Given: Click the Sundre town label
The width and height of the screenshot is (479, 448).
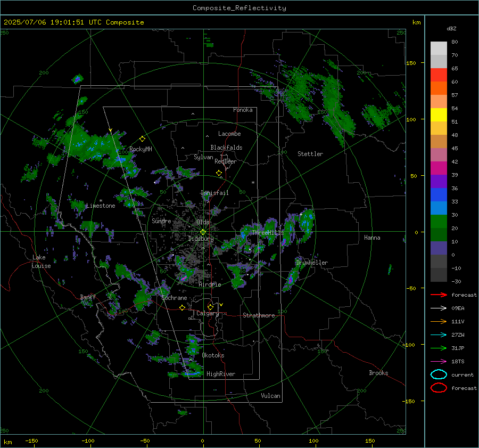Looking at the screenshot, I should 161,221.
